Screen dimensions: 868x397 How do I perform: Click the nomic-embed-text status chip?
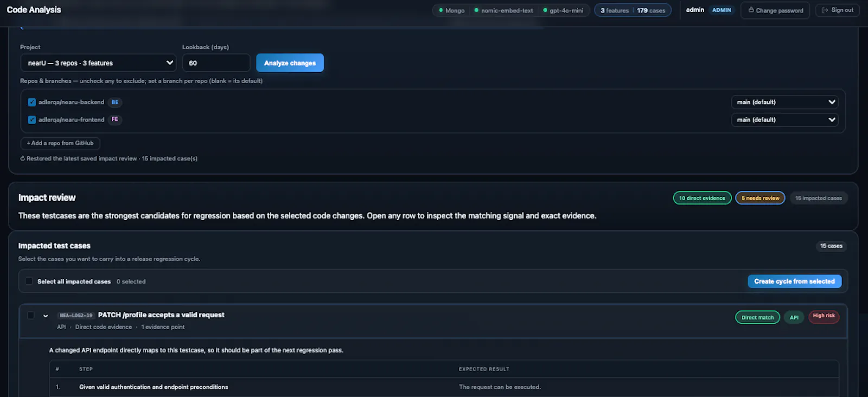tap(503, 10)
